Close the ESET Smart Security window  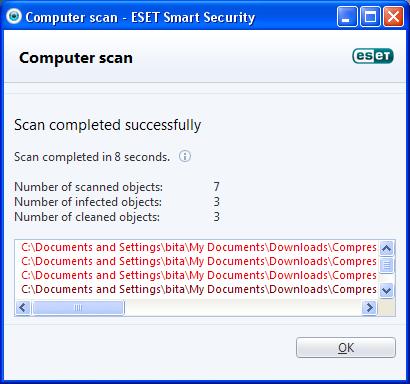tap(393, 16)
